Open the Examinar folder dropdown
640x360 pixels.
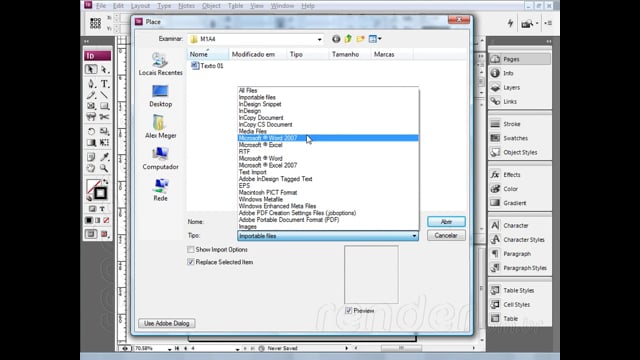point(320,39)
